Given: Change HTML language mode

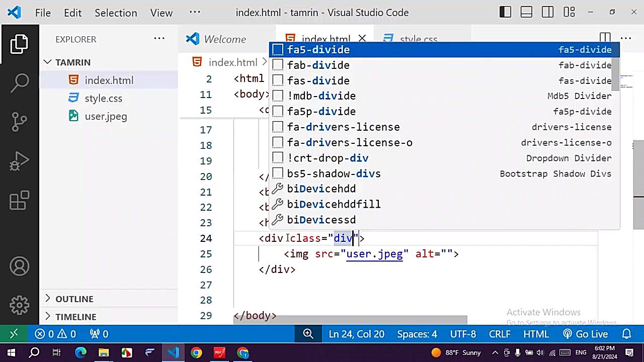Looking at the screenshot, I should coord(536,334).
